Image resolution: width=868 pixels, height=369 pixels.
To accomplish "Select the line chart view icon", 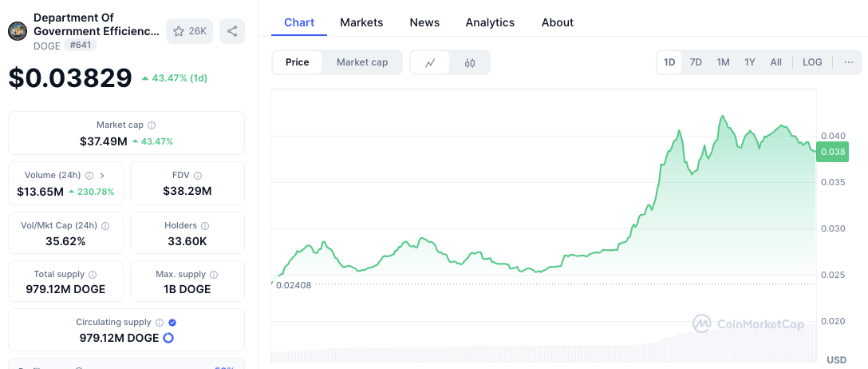I will tap(429, 62).
